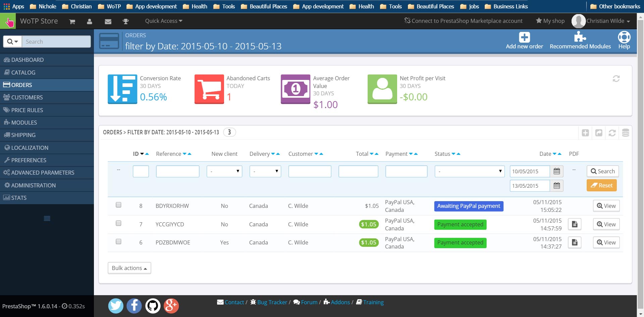Select checkbox for order YCCGIYYCD

click(x=118, y=223)
